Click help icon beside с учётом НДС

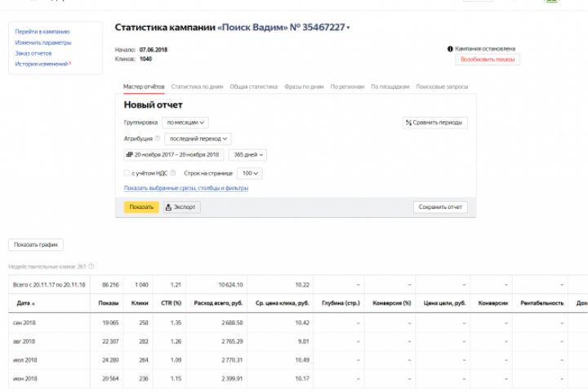(x=175, y=173)
